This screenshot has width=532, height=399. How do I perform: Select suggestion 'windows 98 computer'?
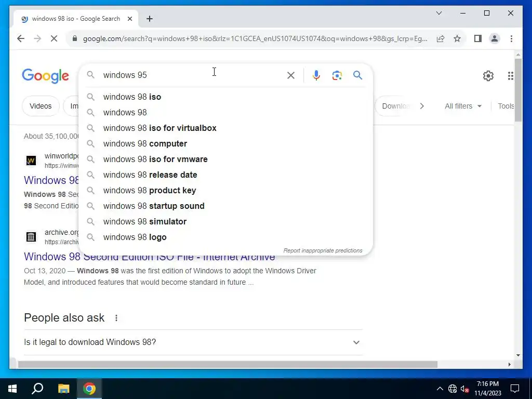coord(225,144)
